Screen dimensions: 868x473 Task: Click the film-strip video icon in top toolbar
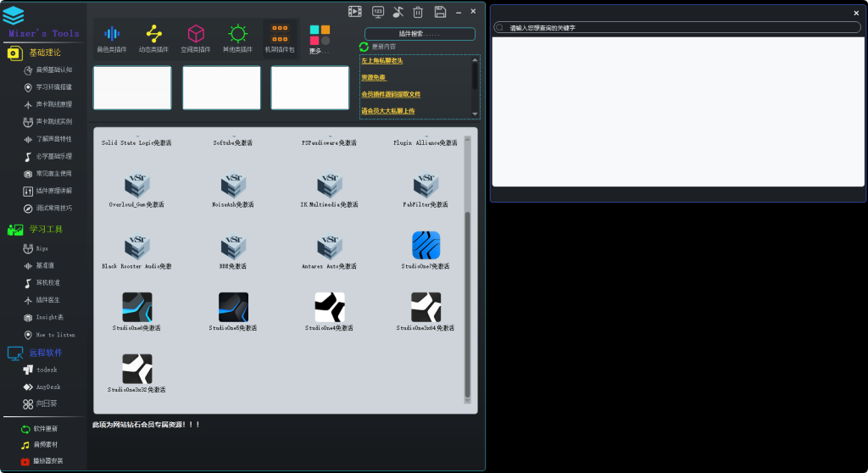tap(355, 12)
